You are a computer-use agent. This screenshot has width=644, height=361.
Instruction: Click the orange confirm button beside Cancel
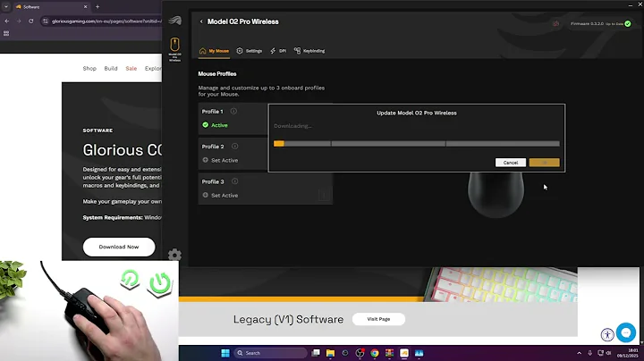click(x=544, y=163)
